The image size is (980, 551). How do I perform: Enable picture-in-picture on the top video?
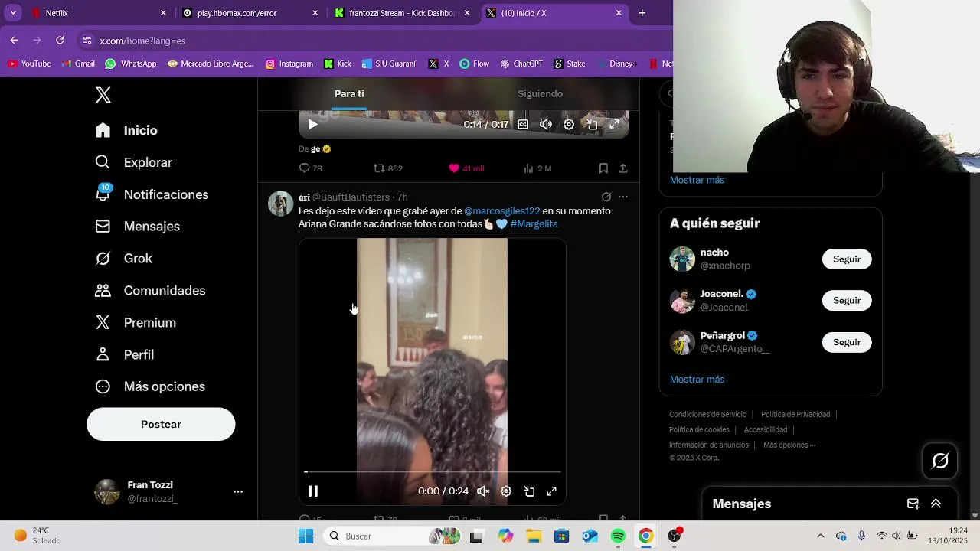(592, 124)
